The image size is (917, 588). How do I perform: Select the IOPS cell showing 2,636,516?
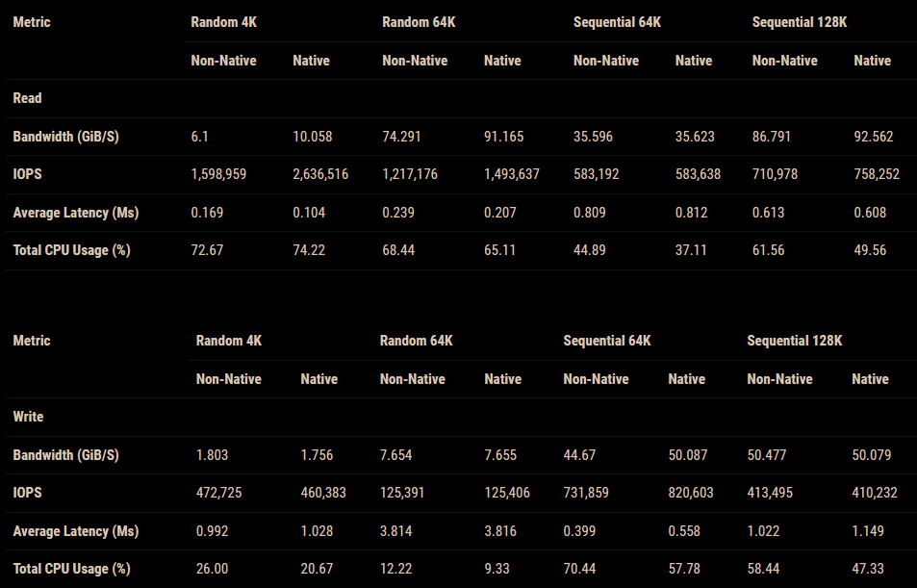coord(320,174)
